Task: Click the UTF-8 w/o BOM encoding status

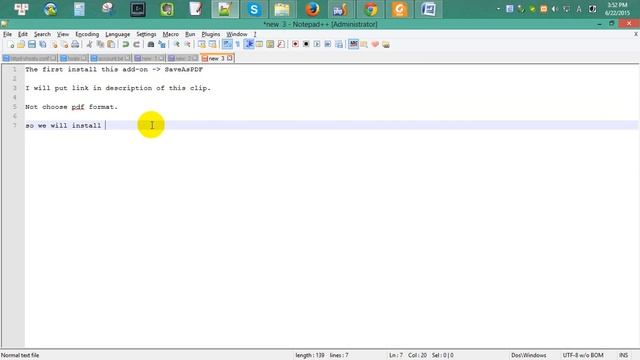Action: (x=583, y=356)
